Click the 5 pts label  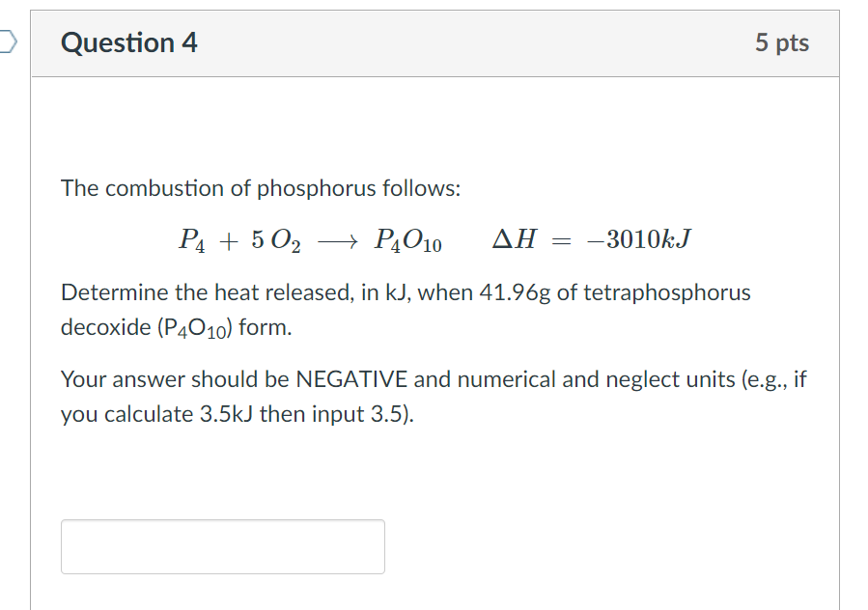[x=784, y=42]
